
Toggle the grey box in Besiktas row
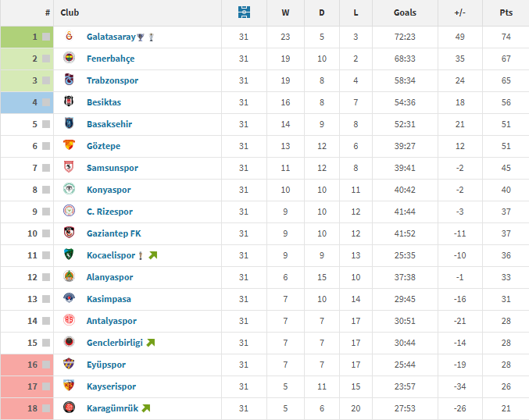[x=46, y=102]
